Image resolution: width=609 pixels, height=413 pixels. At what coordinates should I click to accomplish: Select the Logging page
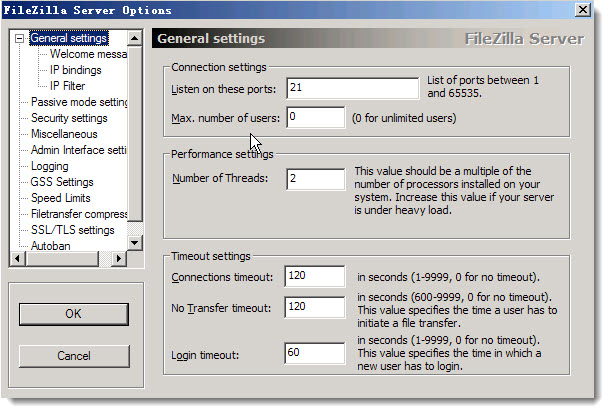[50, 166]
